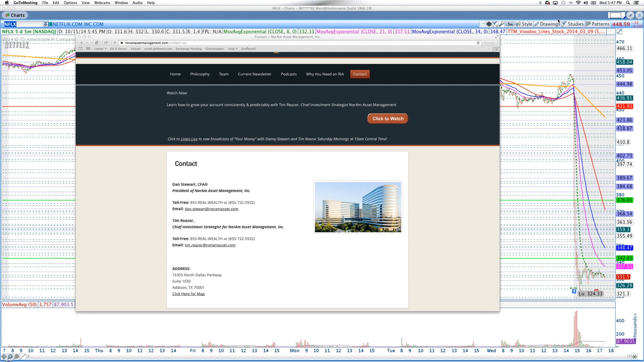Open Safari reading list book icon
644x362 pixels.
[80, 49]
